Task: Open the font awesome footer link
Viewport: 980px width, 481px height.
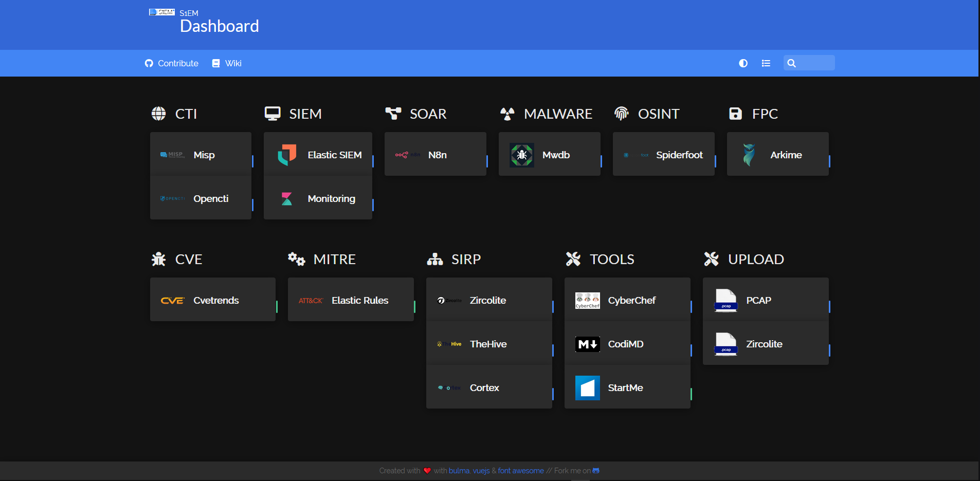Action: tap(520, 470)
